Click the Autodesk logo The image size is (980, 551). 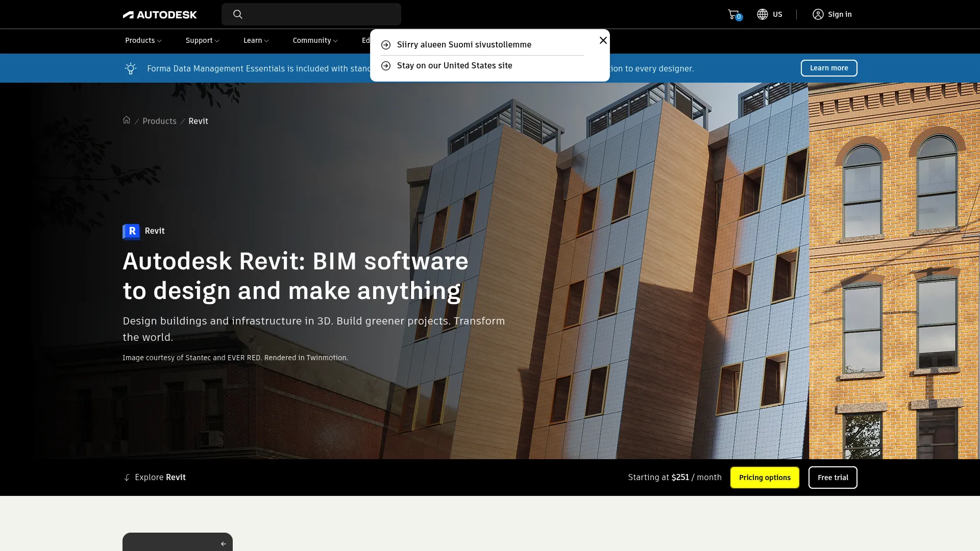pos(160,15)
